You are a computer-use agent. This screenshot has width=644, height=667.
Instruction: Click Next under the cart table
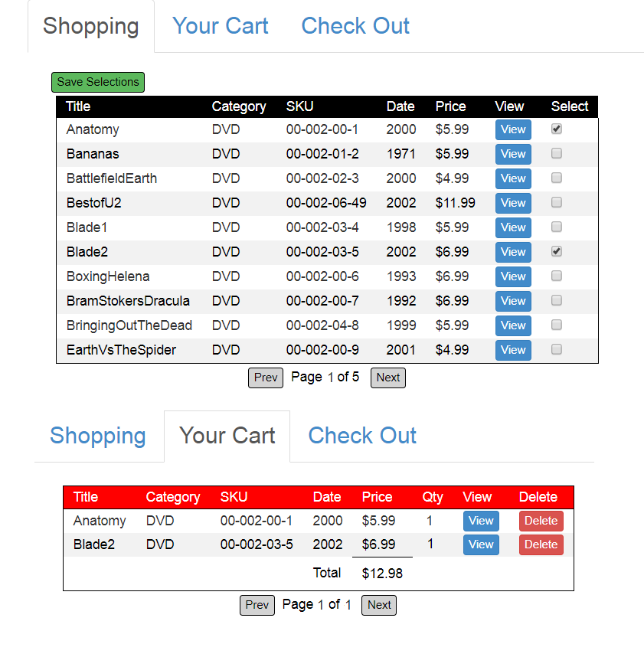[x=379, y=605]
